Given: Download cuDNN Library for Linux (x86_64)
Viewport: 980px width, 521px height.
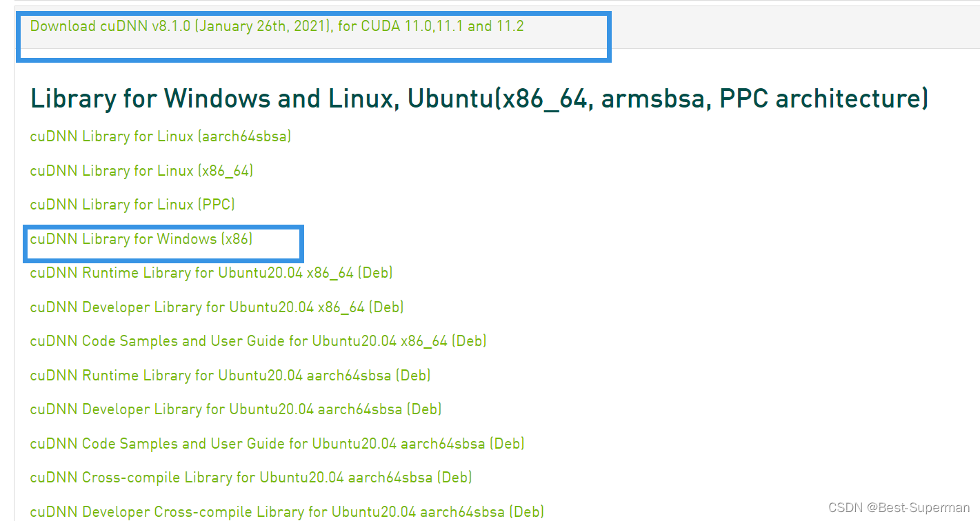Looking at the screenshot, I should tap(140, 170).
